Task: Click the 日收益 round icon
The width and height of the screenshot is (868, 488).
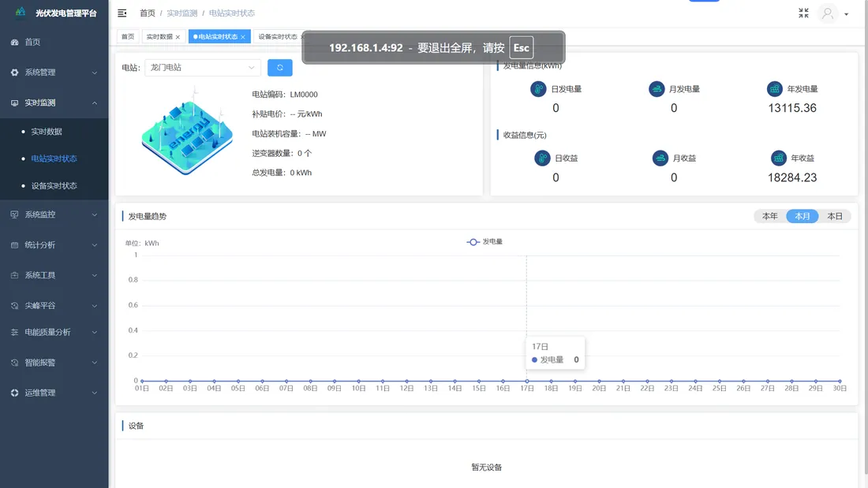Action: (x=542, y=158)
